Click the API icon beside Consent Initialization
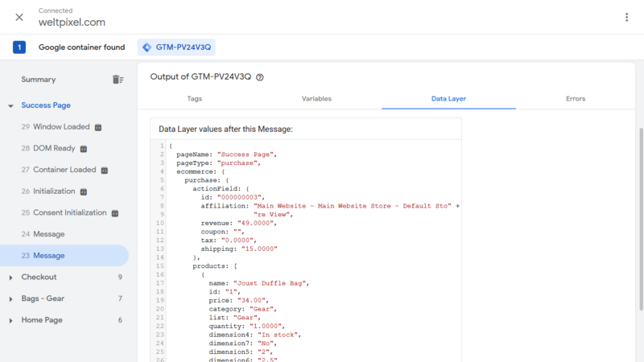644x362 pixels. point(115,213)
